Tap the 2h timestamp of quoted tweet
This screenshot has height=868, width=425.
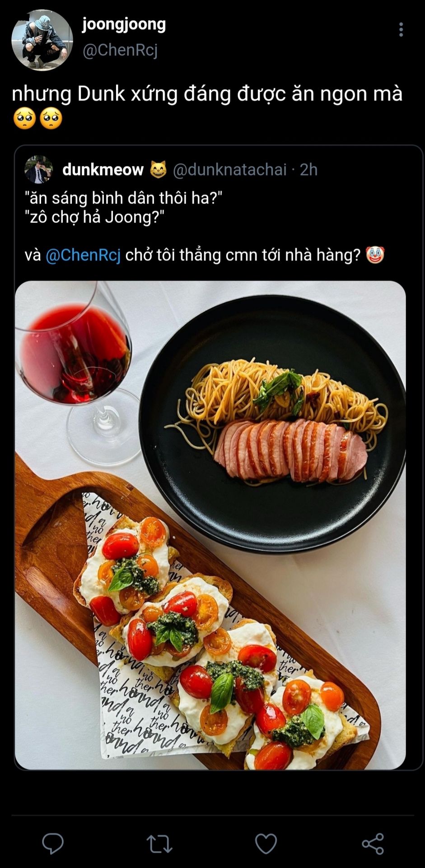pyautogui.click(x=309, y=170)
